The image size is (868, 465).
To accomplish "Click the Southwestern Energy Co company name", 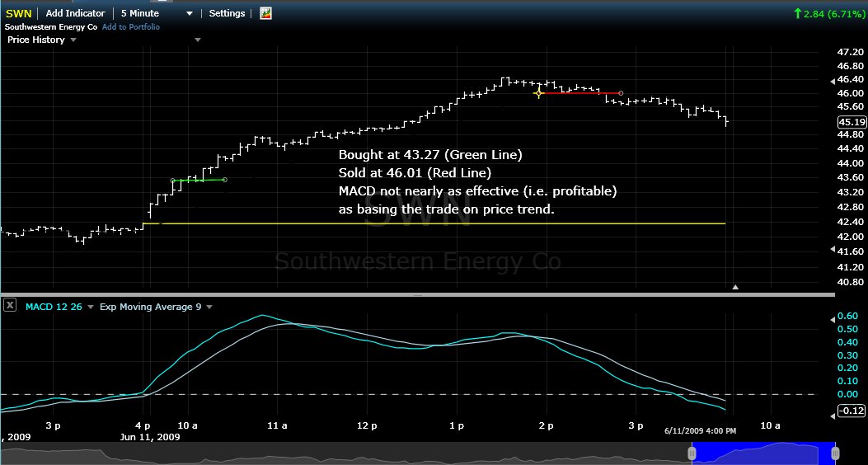I will click(51, 26).
